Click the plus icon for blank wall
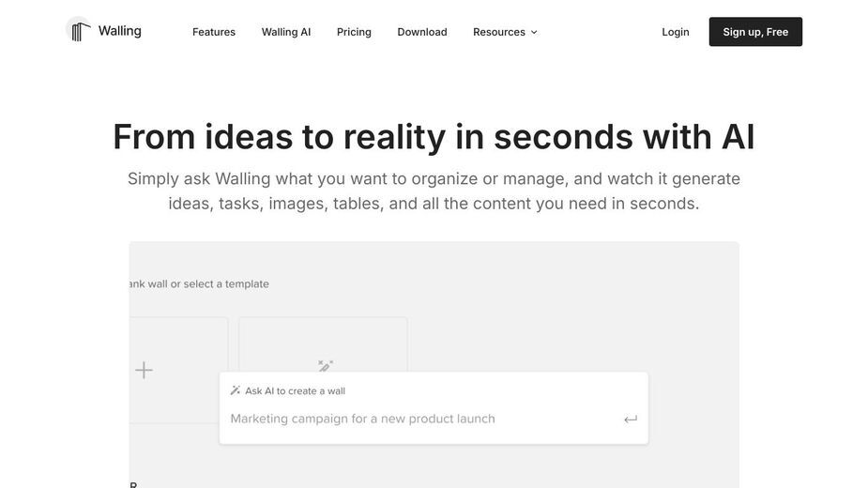868x488 pixels. click(144, 370)
